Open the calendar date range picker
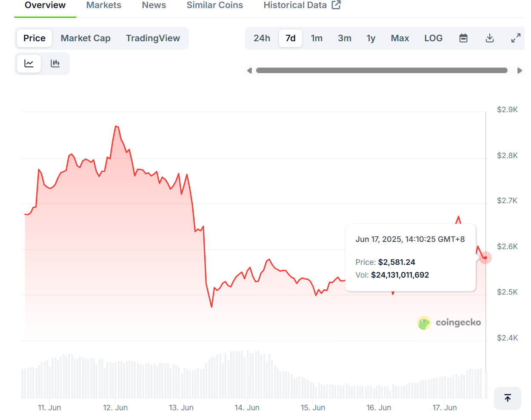 (463, 38)
